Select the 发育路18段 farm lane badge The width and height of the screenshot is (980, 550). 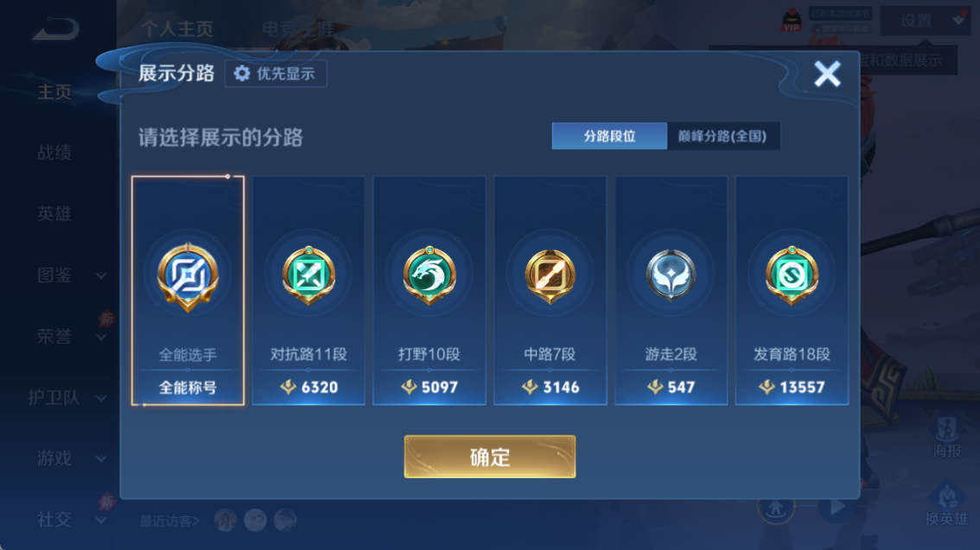(792, 275)
